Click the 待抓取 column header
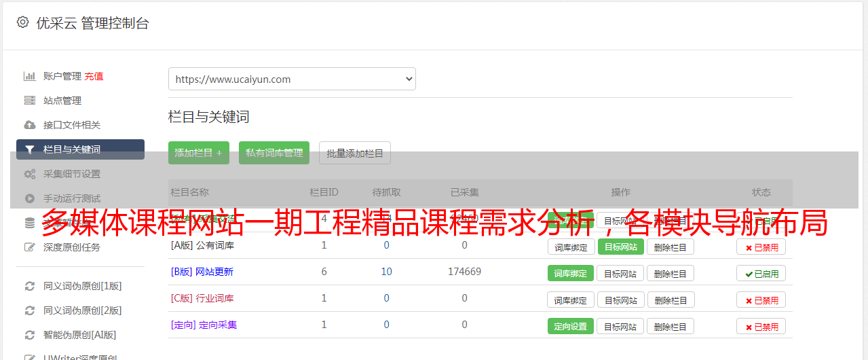 point(386,192)
